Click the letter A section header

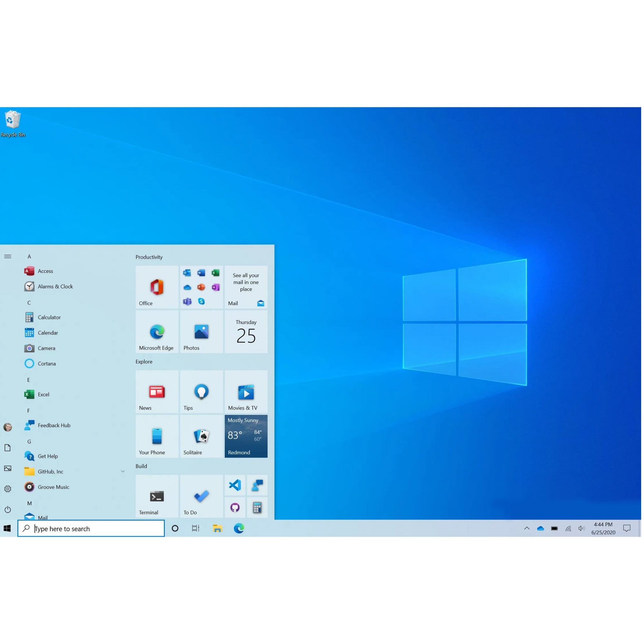29,256
